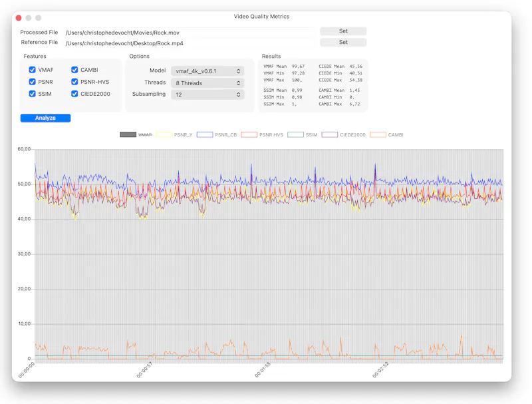Click the 00:02:52 time axis label

point(380,370)
